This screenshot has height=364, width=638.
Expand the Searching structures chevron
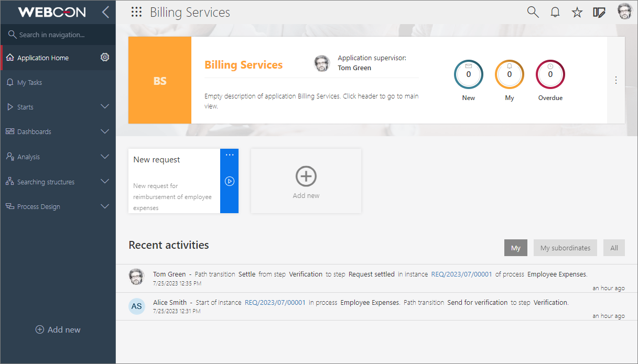pos(105,182)
